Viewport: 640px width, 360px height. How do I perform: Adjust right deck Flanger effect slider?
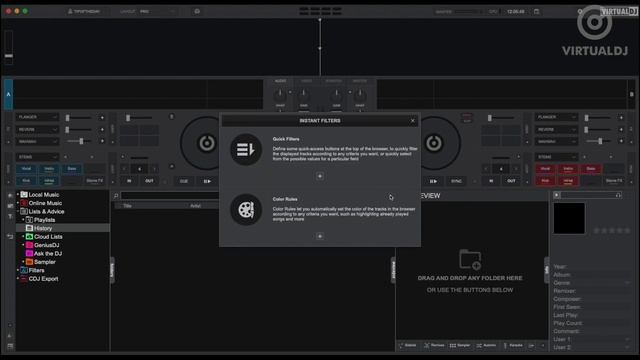[598, 118]
